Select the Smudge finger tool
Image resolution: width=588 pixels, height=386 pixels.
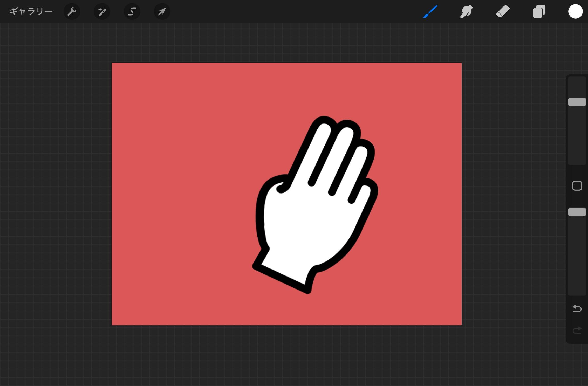[466, 11]
